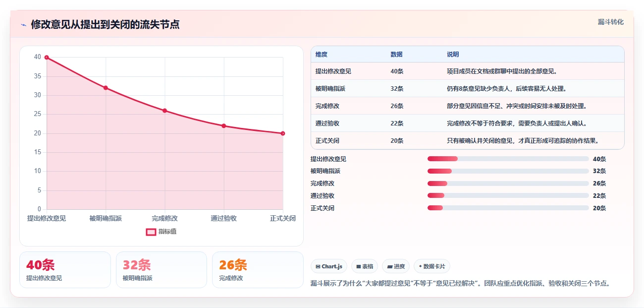Image resolution: width=644 pixels, height=308 pixels.
Task: Click the sparkle icon in 数据卡片 tag
Action: click(x=420, y=266)
